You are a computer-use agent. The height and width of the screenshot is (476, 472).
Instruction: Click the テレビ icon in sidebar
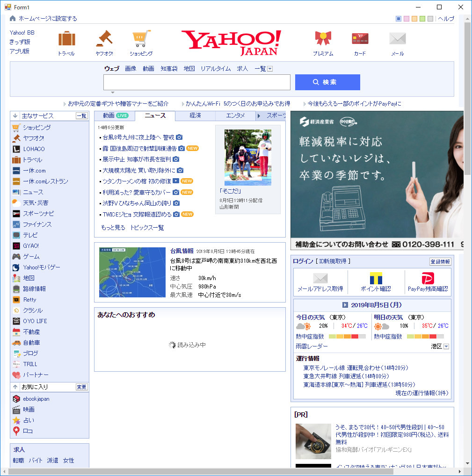click(16, 235)
